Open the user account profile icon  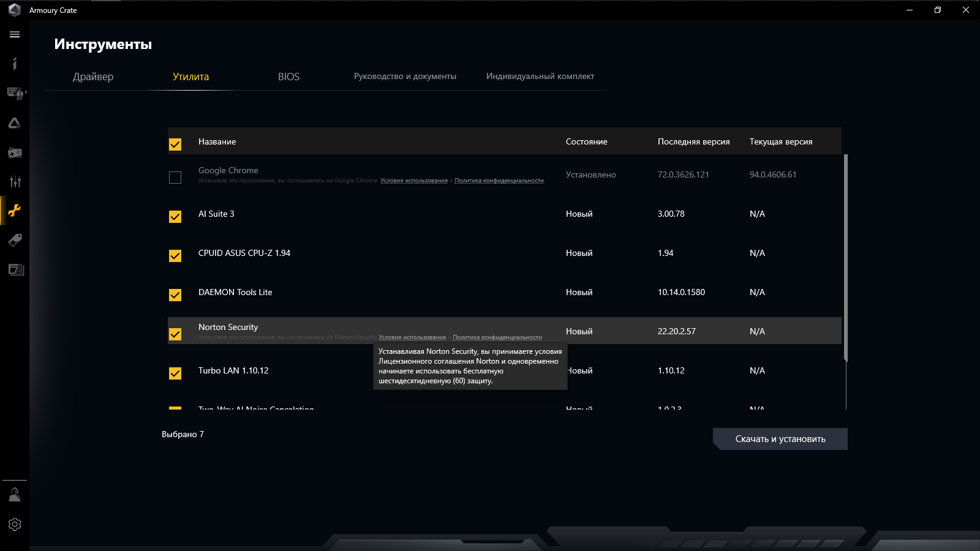(15, 494)
